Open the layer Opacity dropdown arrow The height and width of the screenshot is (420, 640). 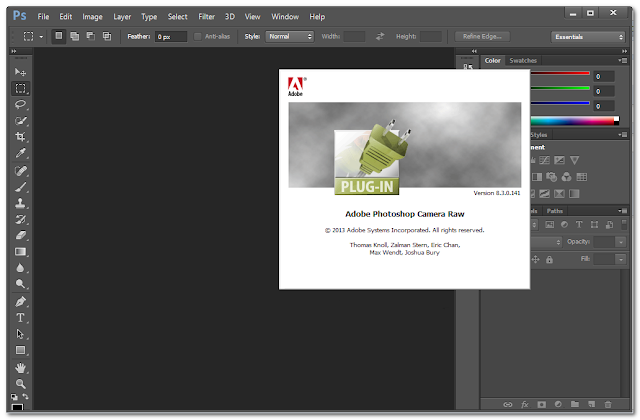tap(621, 242)
